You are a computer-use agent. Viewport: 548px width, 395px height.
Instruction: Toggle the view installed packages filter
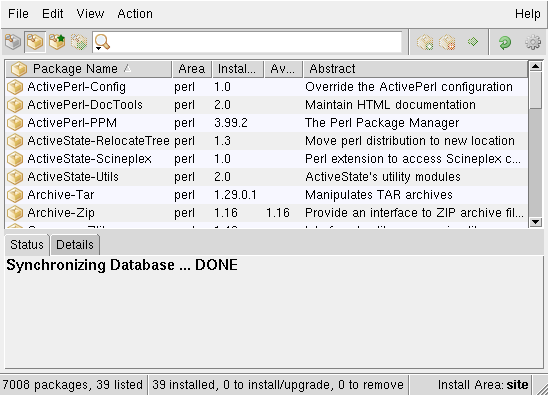click(35, 42)
